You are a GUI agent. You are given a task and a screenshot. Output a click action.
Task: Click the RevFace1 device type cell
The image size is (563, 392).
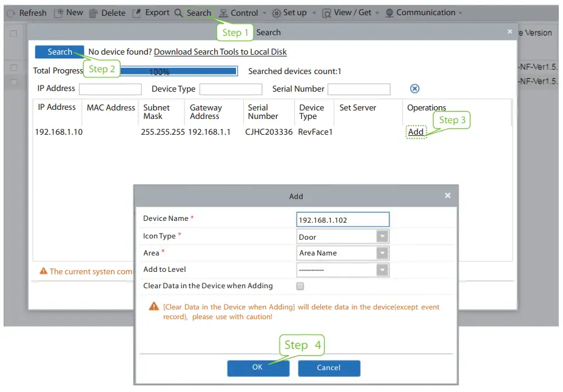pyautogui.click(x=315, y=132)
